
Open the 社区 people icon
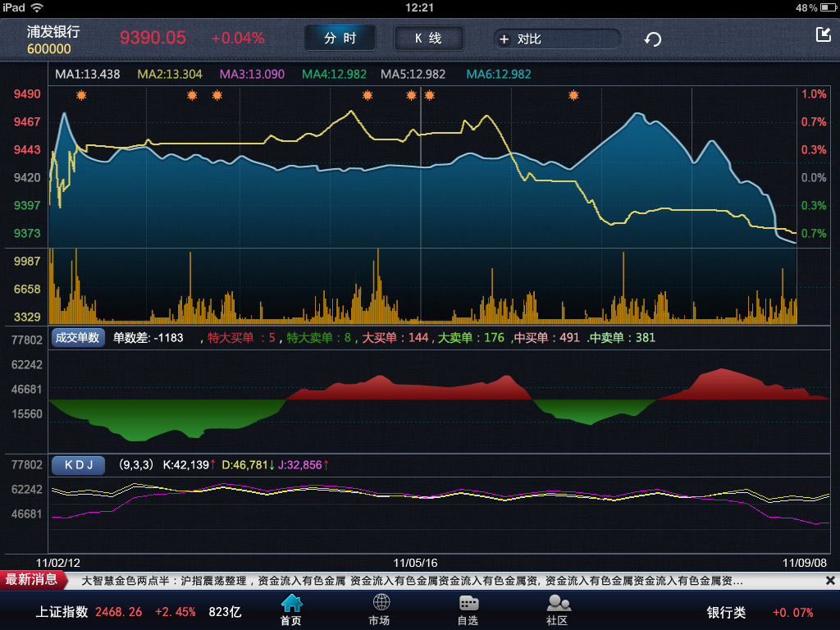(558, 609)
